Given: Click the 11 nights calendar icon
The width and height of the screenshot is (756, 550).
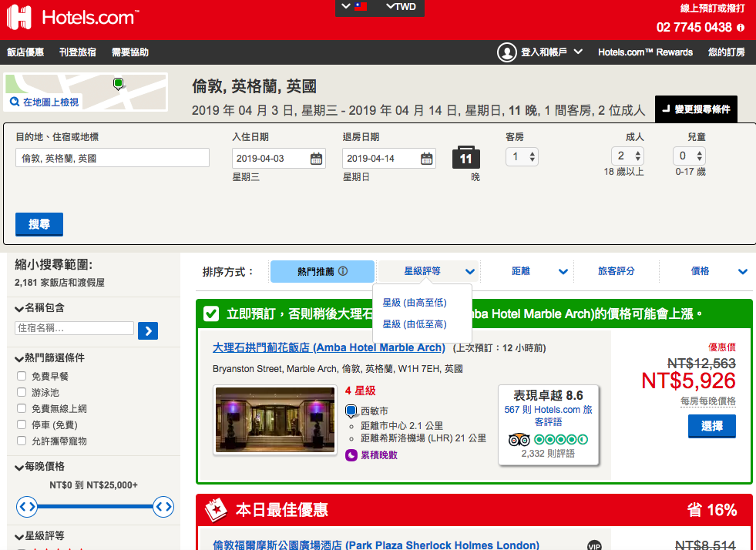Looking at the screenshot, I should [x=465, y=157].
